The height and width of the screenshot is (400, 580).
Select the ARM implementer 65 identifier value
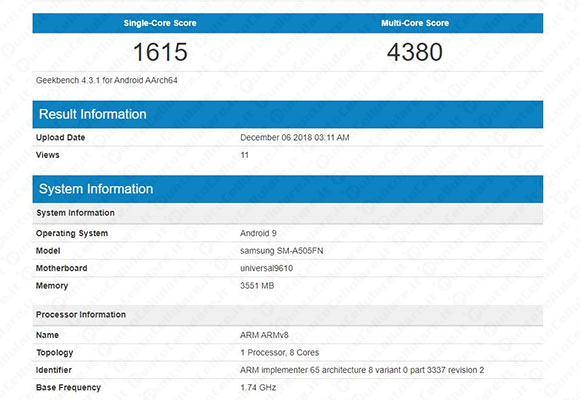(362, 370)
